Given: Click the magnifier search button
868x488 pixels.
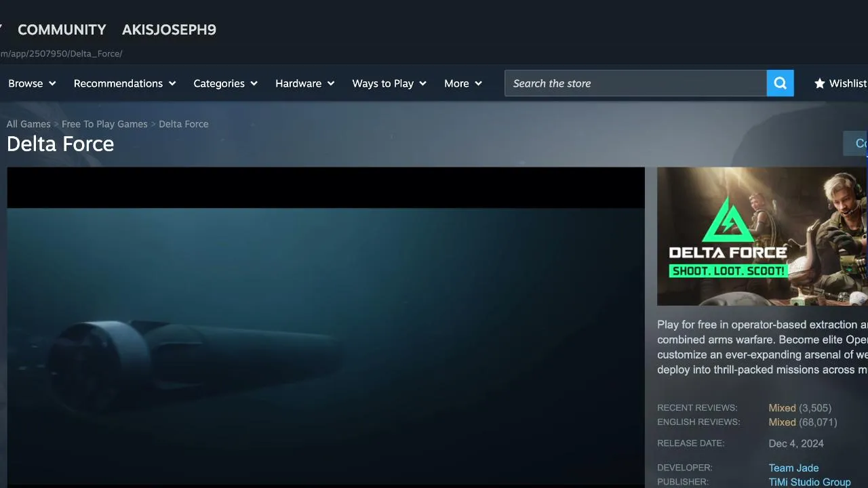Looking at the screenshot, I should click(x=781, y=83).
